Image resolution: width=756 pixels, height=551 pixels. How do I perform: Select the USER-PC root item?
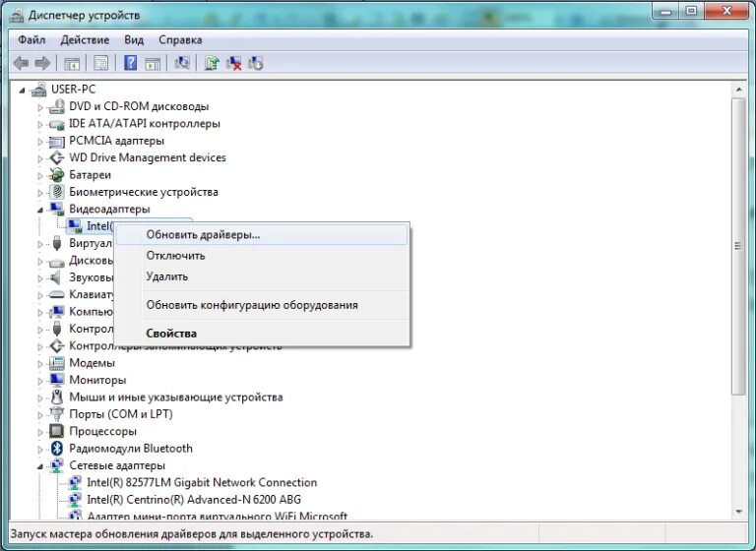click(73, 90)
